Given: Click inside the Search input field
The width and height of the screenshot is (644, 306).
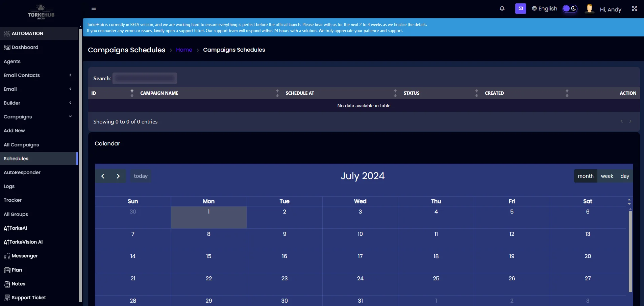Looking at the screenshot, I should [x=144, y=78].
